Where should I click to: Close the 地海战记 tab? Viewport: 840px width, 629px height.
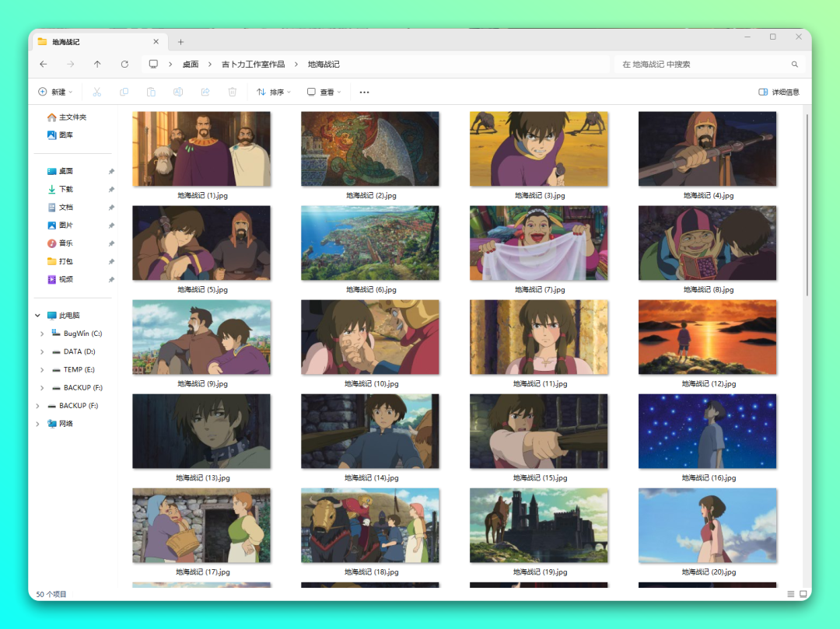156,42
